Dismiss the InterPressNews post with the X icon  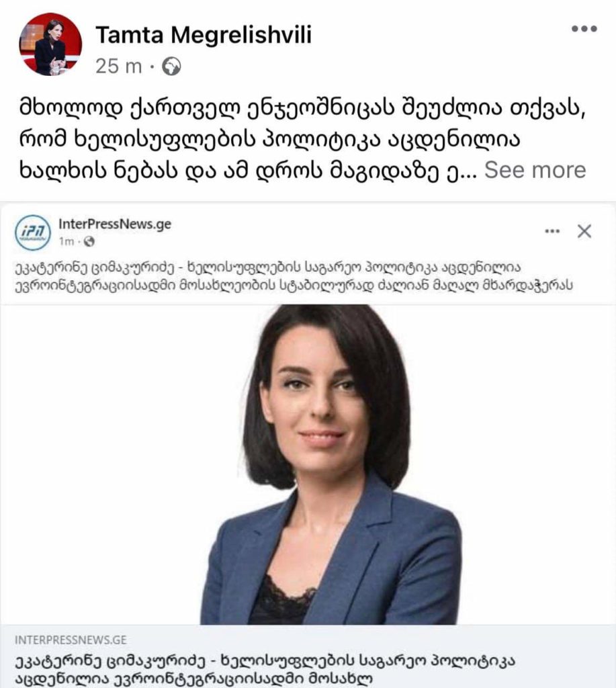584,231
